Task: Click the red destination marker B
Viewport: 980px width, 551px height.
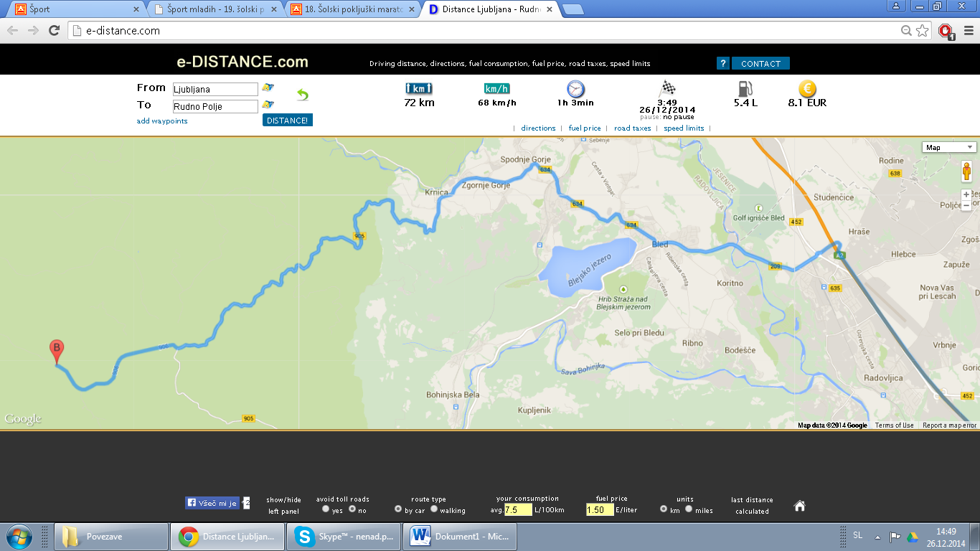Action: click(x=57, y=352)
